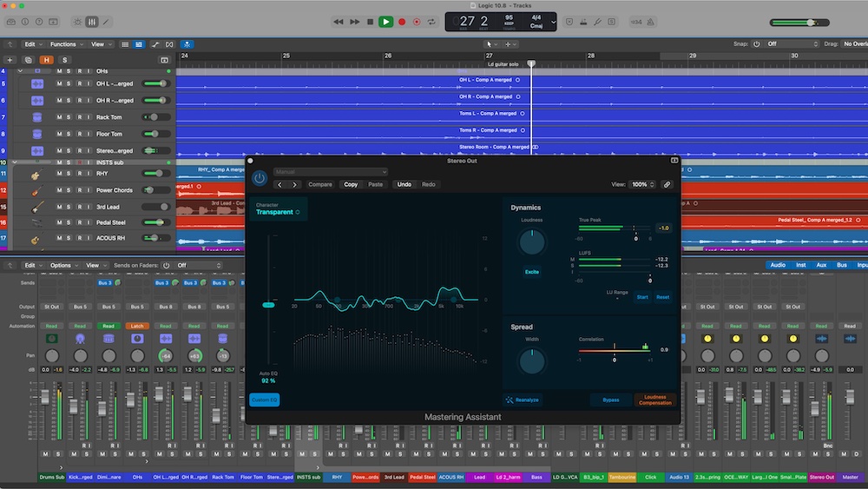Open the Editors pencil icon

pyautogui.click(x=106, y=23)
